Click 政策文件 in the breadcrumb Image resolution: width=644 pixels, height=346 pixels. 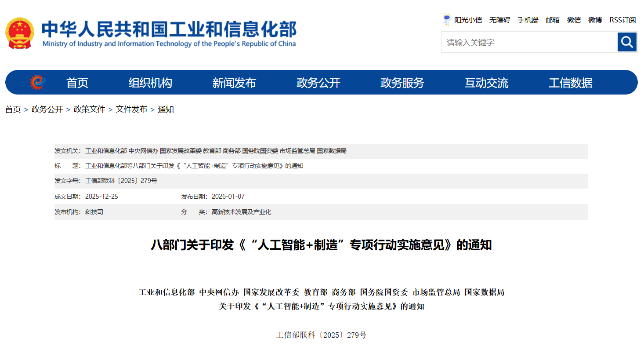89,109
